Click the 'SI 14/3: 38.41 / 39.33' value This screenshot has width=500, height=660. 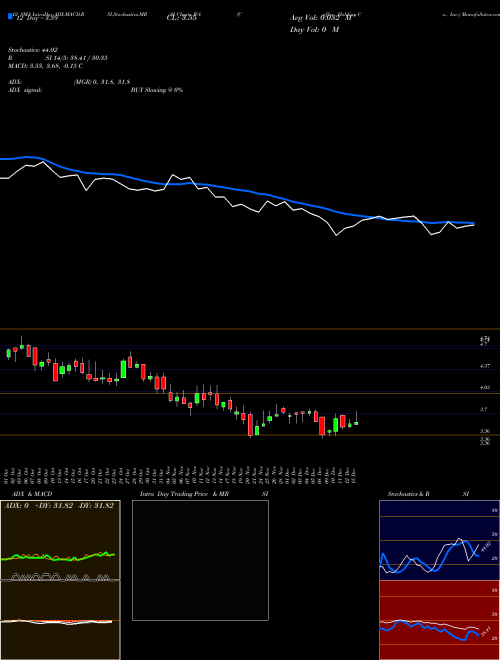point(77,58)
